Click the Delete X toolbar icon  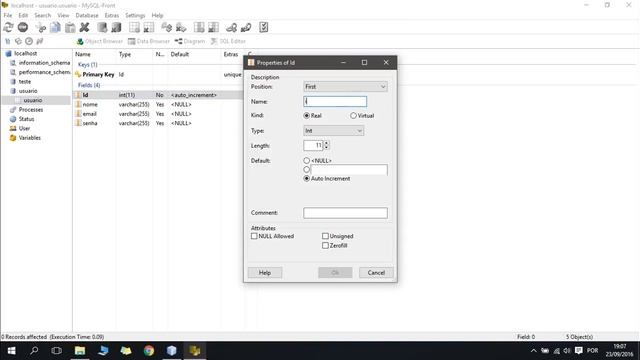coord(84,27)
